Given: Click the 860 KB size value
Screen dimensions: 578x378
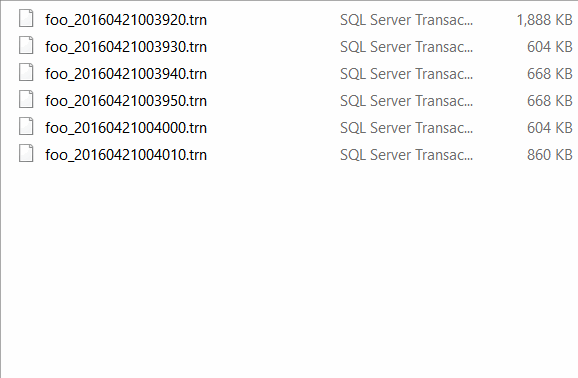Looking at the screenshot, I should point(550,155).
